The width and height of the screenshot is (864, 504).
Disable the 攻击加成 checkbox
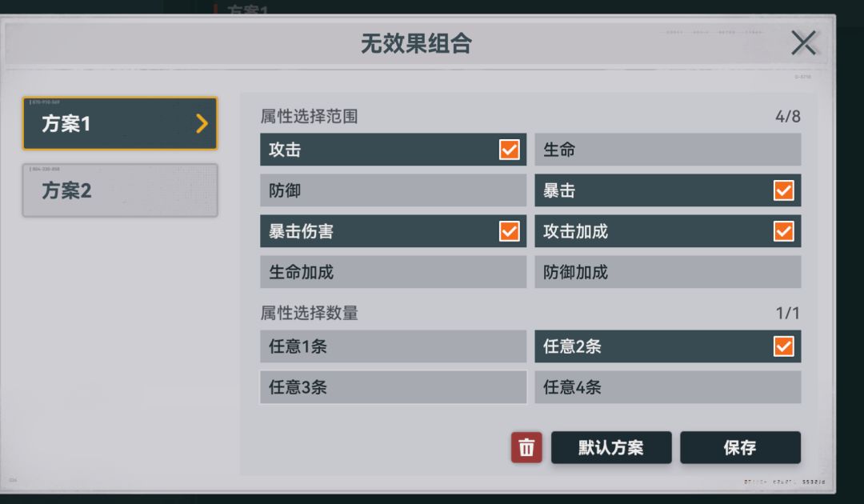(x=783, y=231)
